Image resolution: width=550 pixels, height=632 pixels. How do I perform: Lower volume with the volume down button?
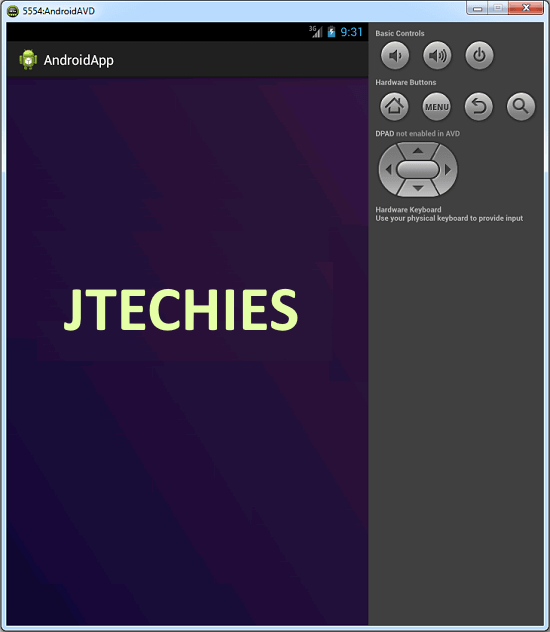pos(395,55)
